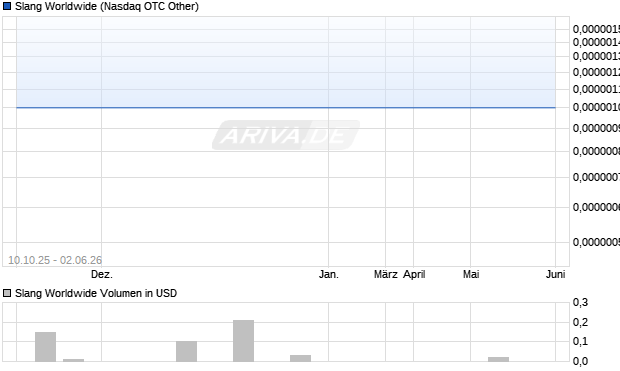Click the volume axis value '0,0'
The height and width of the screenshot is (371, 620).
[580, 361]
